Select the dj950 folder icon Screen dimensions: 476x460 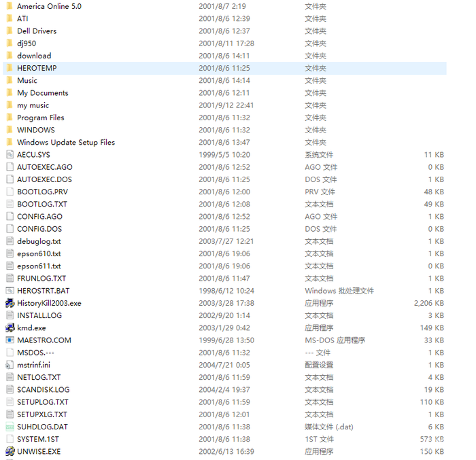(10, 43)
